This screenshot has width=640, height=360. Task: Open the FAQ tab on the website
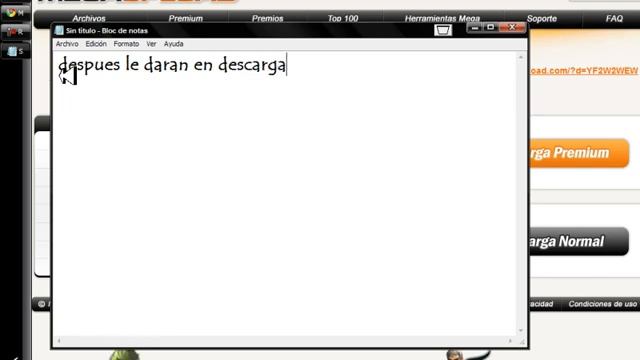(x=614, y=18)
